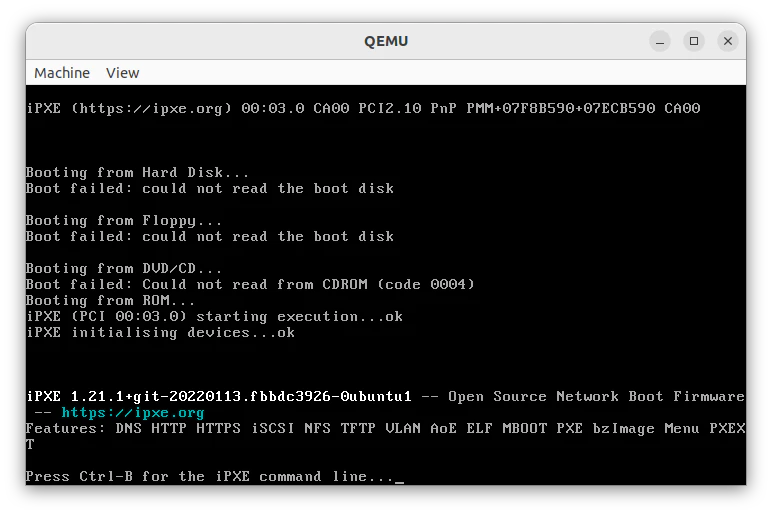Open the Machine menu
Image resolution: width=772 pixels, height=514 pixels.
(62, 73)
